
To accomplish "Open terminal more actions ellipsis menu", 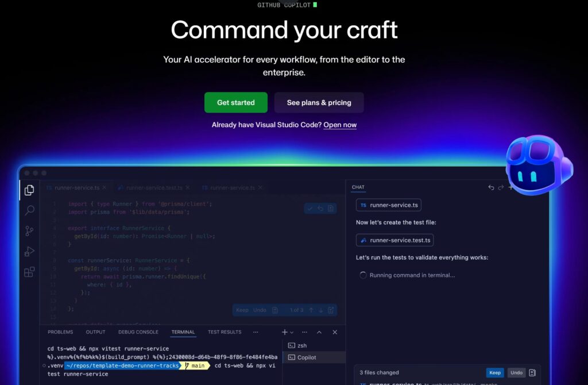I will pyautogui.click(x=305, y=333).
